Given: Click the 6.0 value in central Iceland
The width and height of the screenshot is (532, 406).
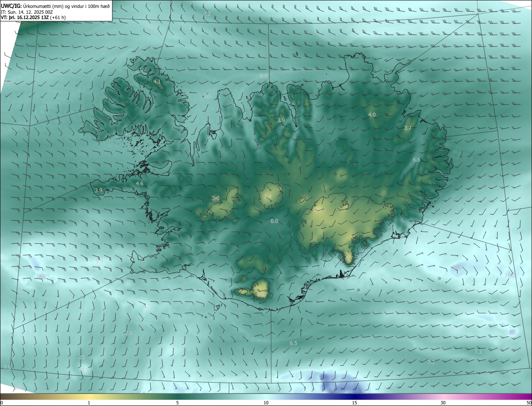Looking at the screenshot, I should point(274,221).
